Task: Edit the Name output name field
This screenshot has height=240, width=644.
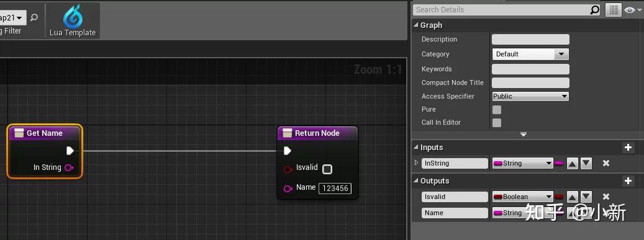Action: click(x=455, y=213)
